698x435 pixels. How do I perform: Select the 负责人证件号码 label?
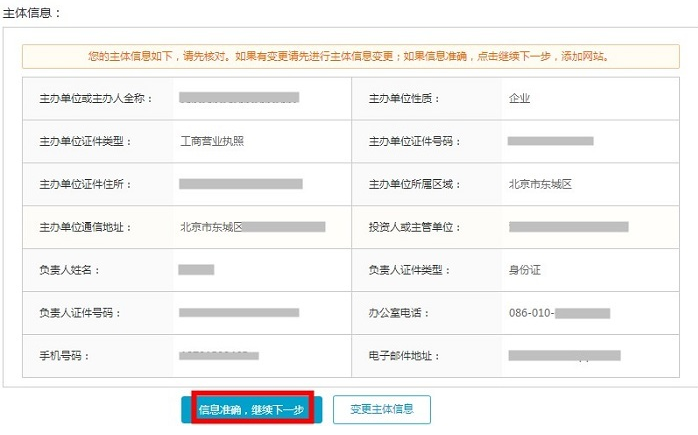(x=78, y=313)
